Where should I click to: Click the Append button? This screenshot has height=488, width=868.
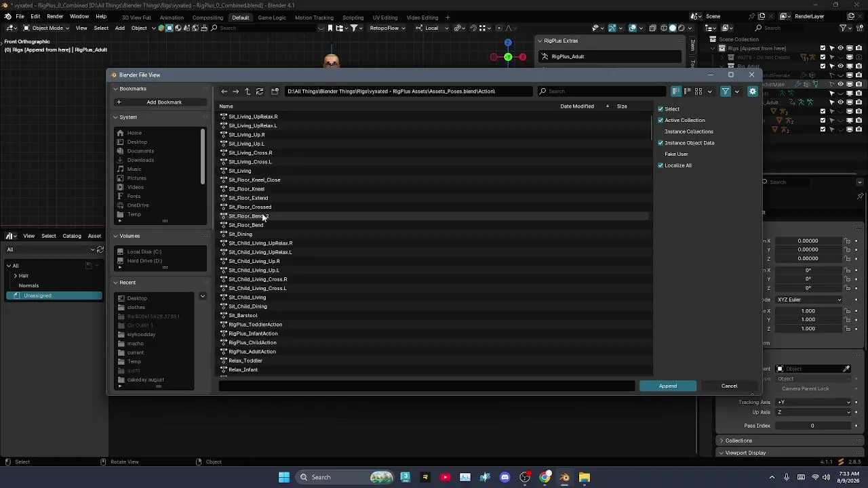coord(668,386)
